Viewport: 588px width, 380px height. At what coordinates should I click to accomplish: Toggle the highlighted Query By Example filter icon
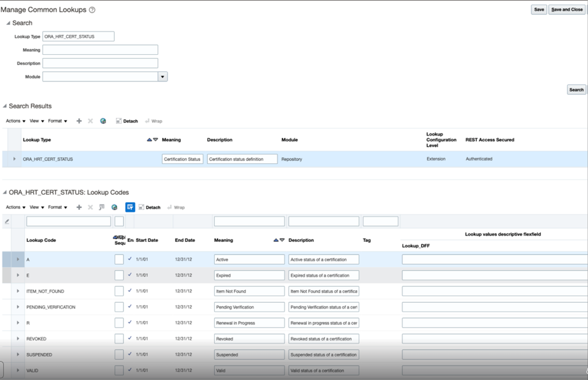[x=130, y=207]
